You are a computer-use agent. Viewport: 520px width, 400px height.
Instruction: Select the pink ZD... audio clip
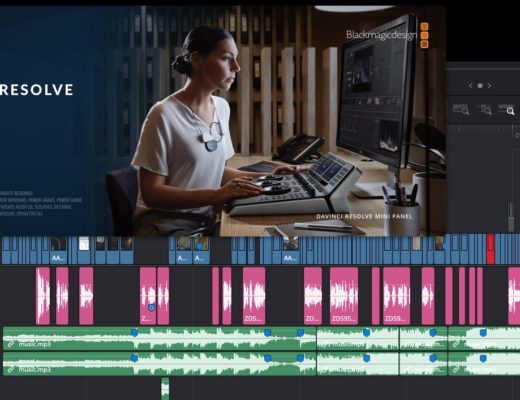click(x=313, y=296)
